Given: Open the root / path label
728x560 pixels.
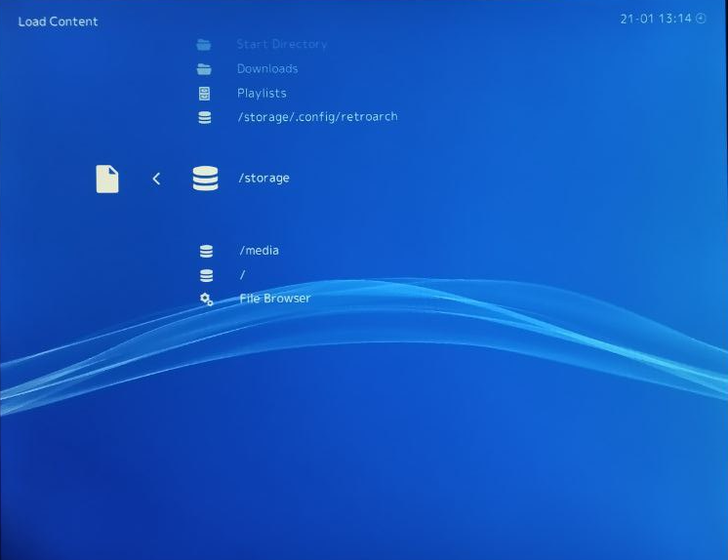Looking at the screenshot, I should (x=242, y=275).
